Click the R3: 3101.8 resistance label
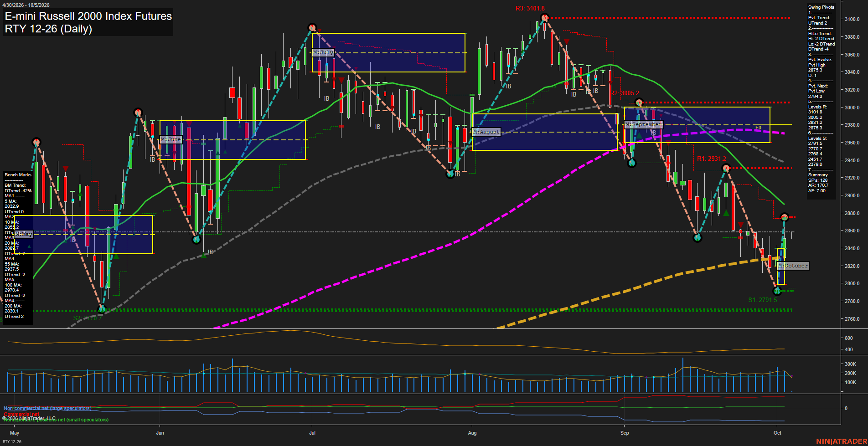868x446 pixels. [530, 8]
